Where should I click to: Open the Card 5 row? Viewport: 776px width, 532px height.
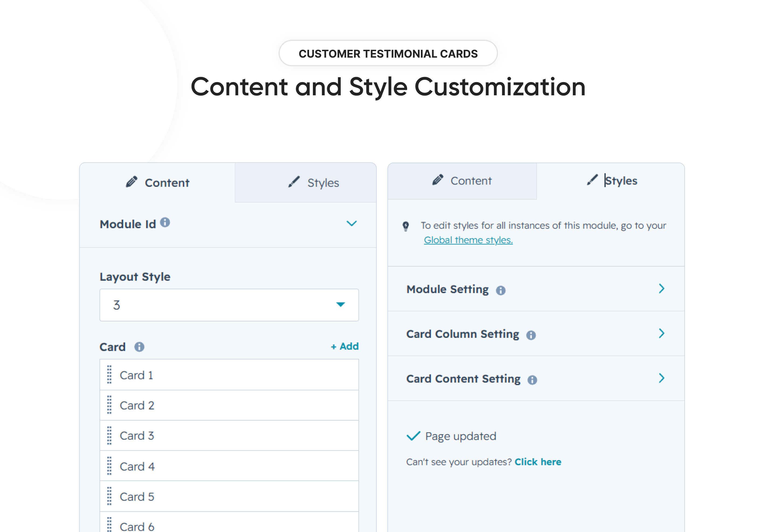(229, 496)
